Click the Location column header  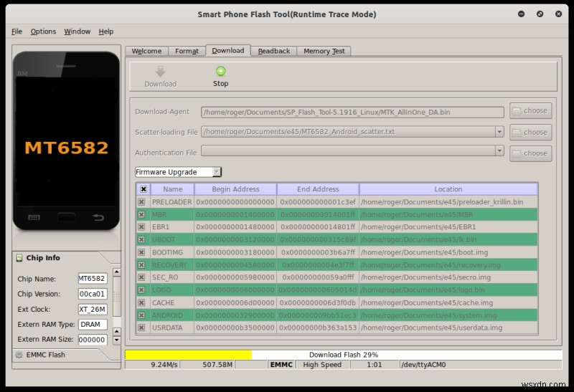(x=448, y=189)
